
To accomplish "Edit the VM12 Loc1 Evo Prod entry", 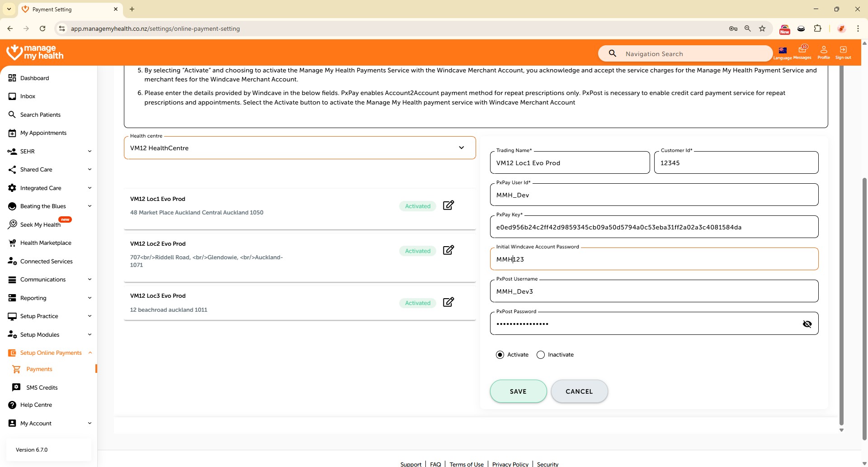I will 448,205.
